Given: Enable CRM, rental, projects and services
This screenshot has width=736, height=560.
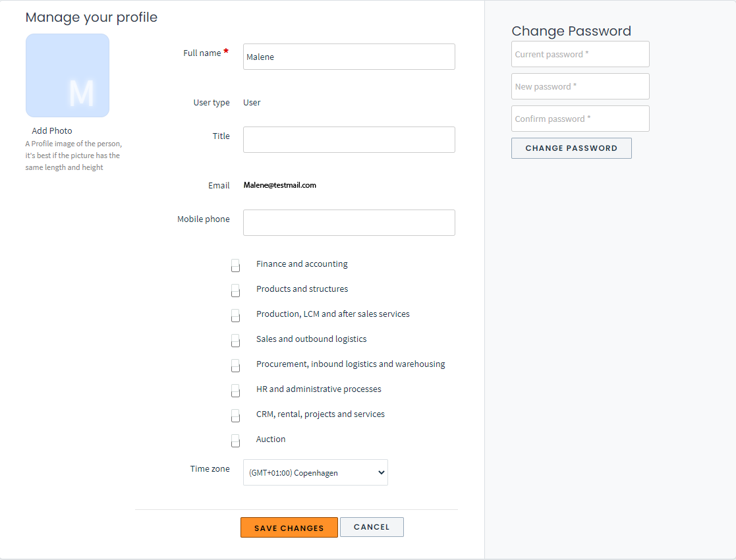Looking at the screenshot, I should pyautogui.click(x=235, y=416).
